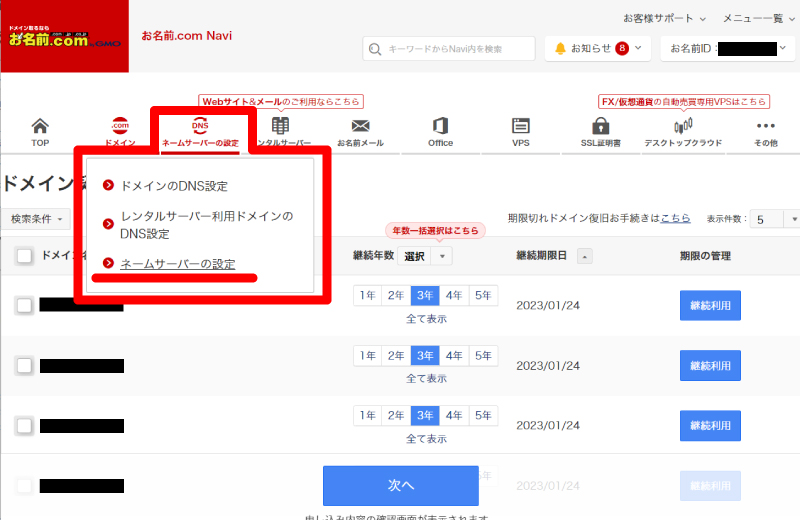Open the Office icon in navigation
Screen dimensions: 800x520
tap(440, 127)
